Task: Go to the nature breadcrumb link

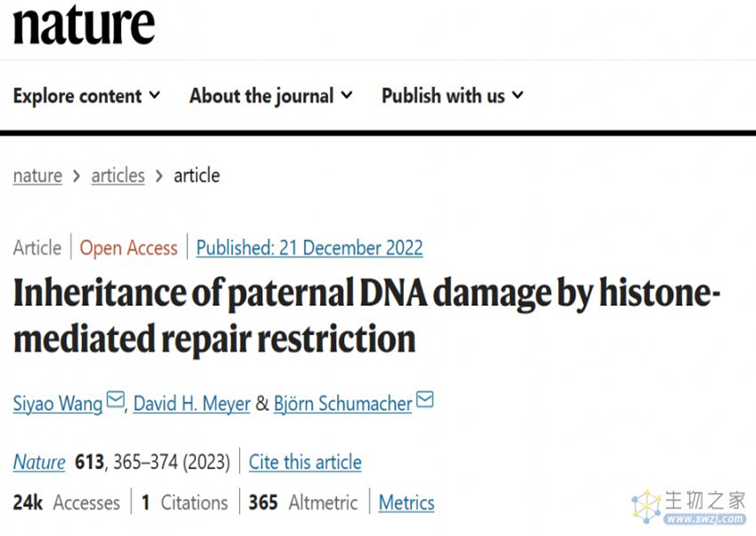Action: 38,175
